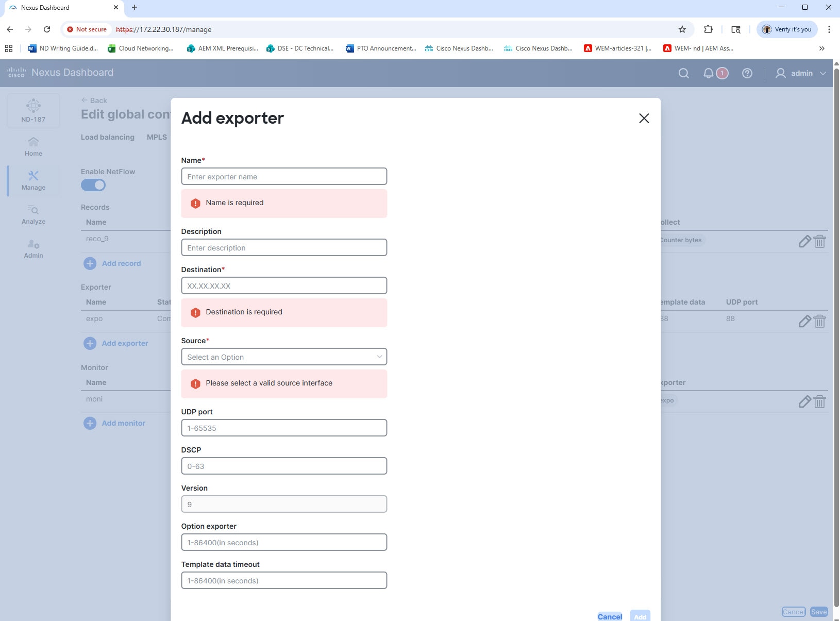Image resolution: width=840 pixels, height=621 pixels.
Task: Switch to the MPLS tab
Action: [x=156, y=137]
